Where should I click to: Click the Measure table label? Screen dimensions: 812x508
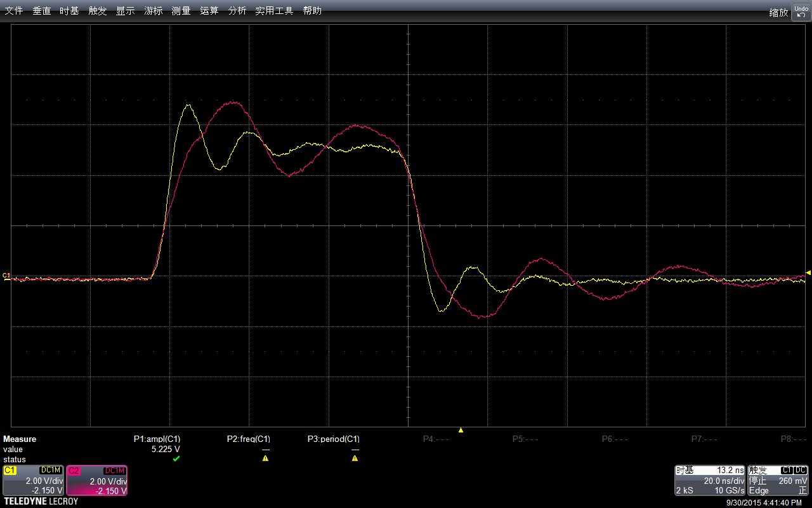[20, 439]
